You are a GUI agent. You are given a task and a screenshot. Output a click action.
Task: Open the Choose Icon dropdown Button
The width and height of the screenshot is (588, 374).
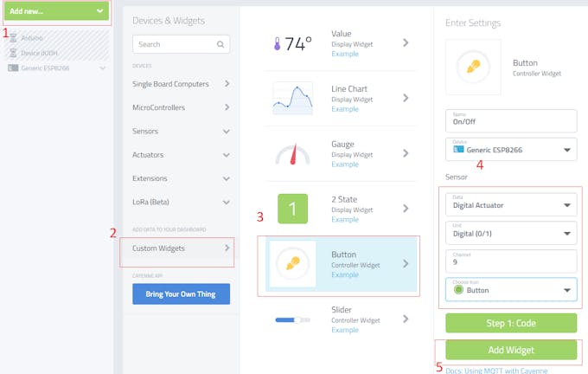tap(511, 289)
